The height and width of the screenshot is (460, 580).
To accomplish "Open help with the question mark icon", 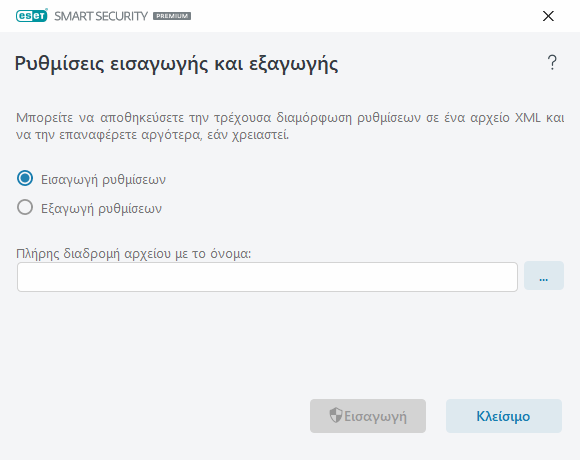I will [x=552, y=62].
